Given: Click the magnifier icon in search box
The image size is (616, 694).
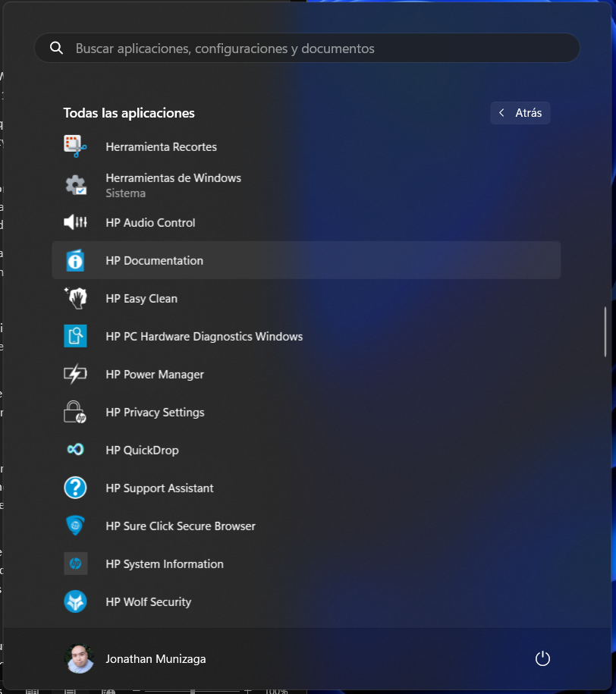Looking at the screenshot, I should point(56,48).
